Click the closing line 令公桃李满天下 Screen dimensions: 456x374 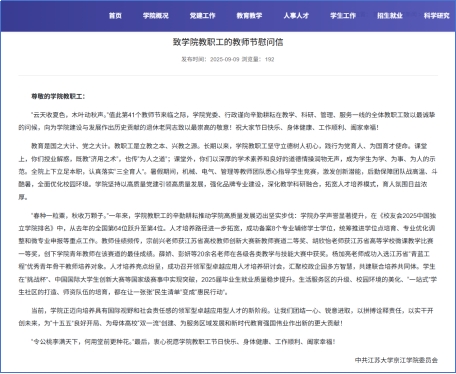point(183,342)
